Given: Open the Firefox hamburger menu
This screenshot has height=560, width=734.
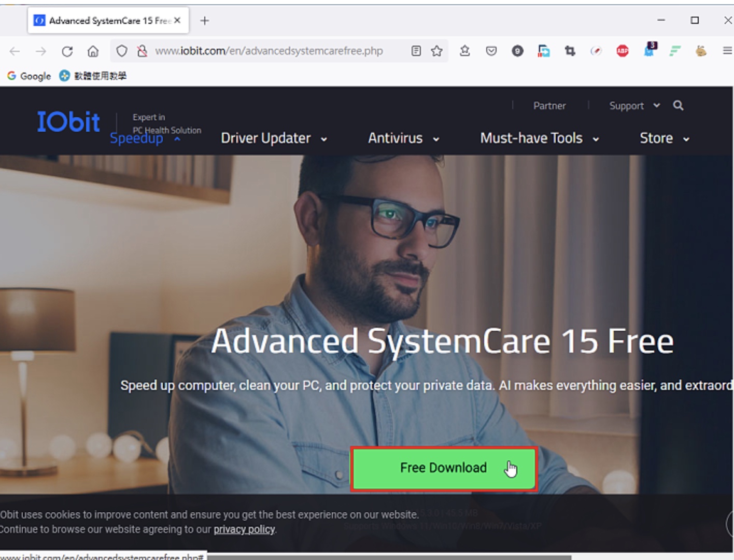Looking at the screenshot, I should click(727, 51).
